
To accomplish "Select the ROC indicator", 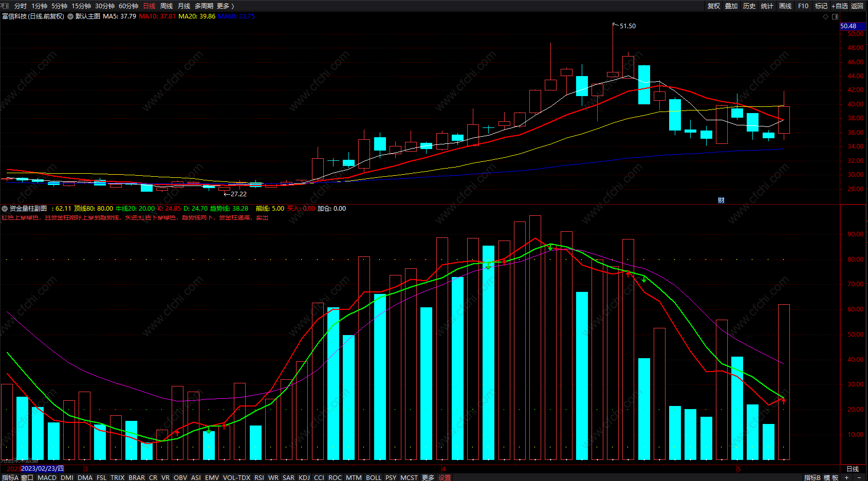I will [x=335, y=477].
